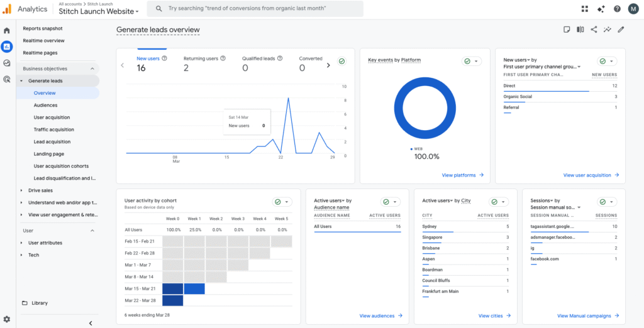Expand the Drive sales tree item
This screenshot has height=328, width=644.
[21, 190]
